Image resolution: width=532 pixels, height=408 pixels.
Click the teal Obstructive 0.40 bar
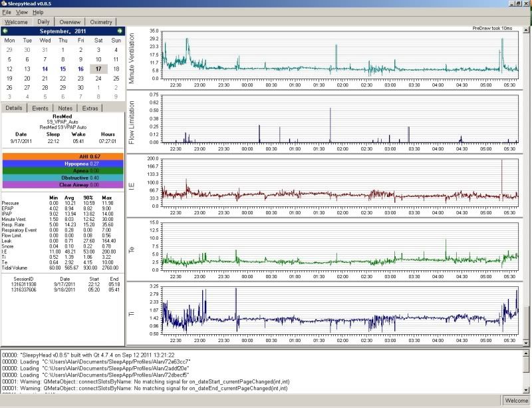pyautogui.click(x=63, y=178)
